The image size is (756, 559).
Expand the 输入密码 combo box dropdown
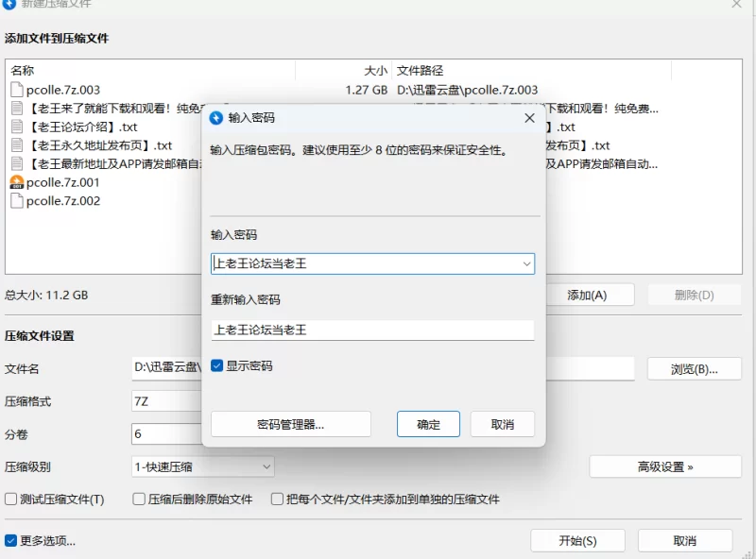tap(526, 264)
